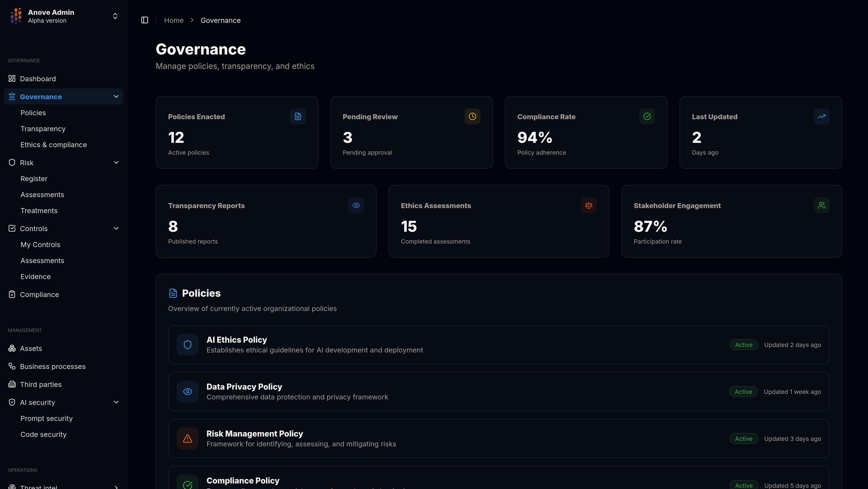This screenshot has width=868, height=489.
Task: Click the Risk Management Policy warning icon
Action: 188,438
